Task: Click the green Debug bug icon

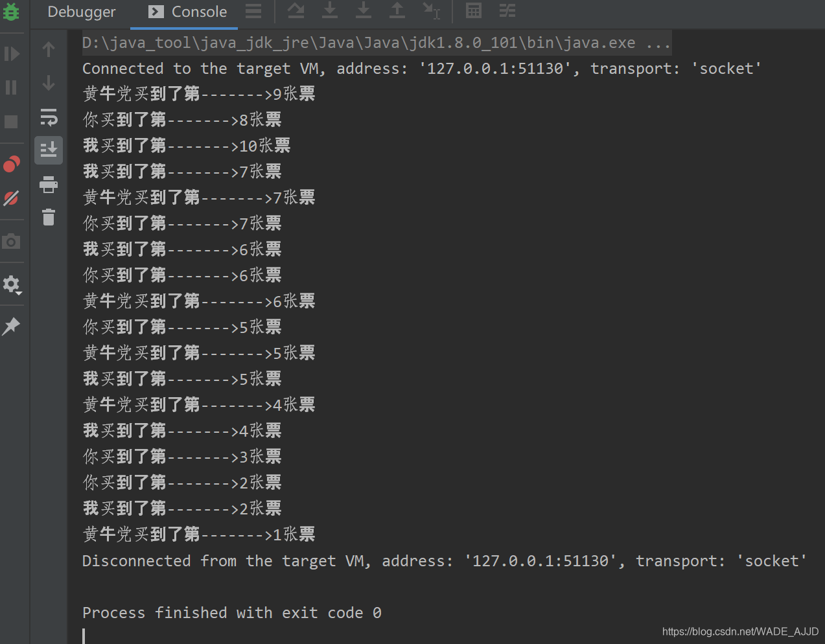Action: (12, 12)
